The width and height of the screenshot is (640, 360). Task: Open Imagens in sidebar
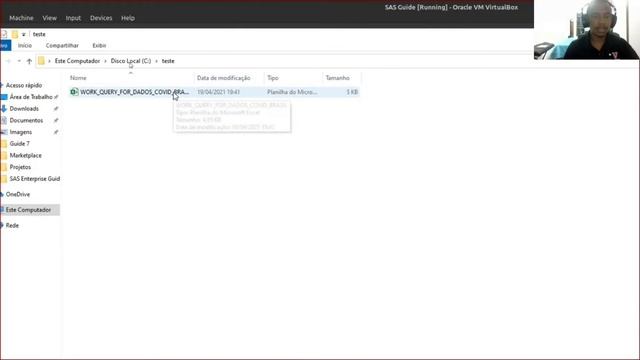(21, 132)
